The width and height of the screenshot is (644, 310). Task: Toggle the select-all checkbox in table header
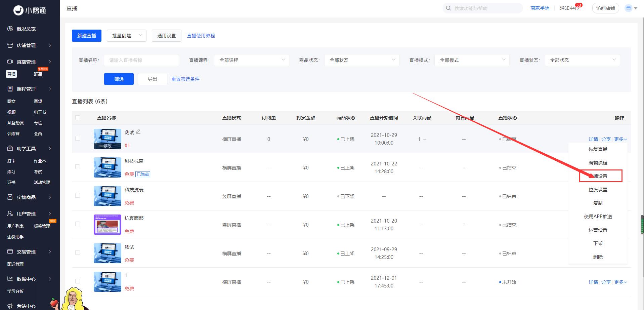(x=78, y=118)
